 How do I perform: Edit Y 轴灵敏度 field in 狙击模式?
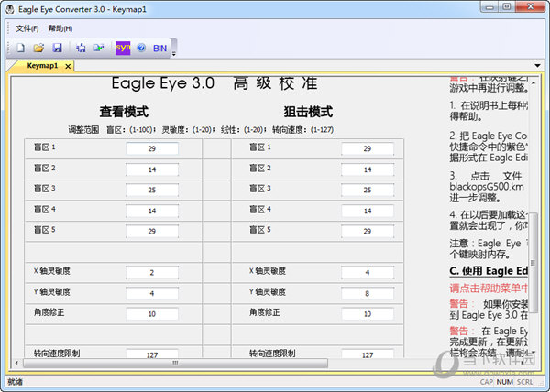[368, 293]
